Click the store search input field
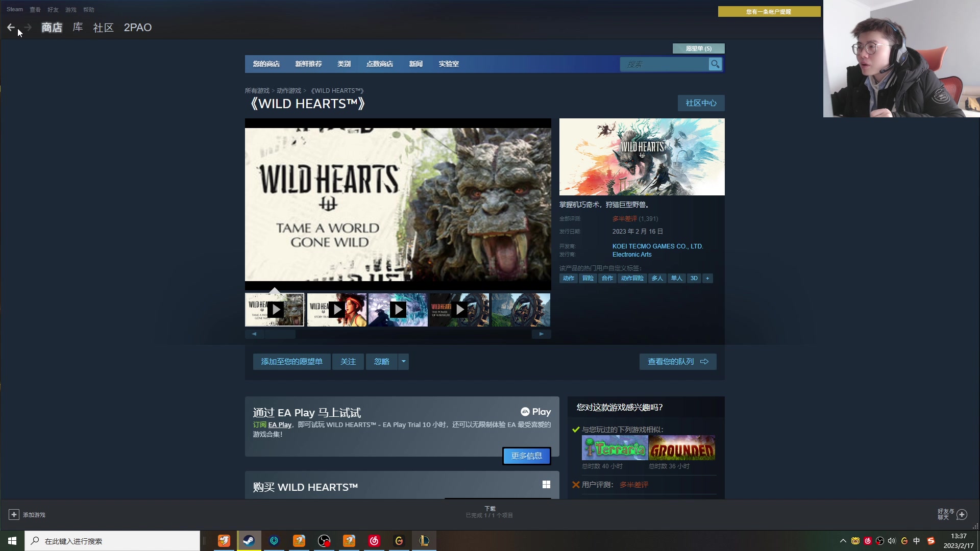The height and width of the screenshot is (551, 980). [664, 64]
